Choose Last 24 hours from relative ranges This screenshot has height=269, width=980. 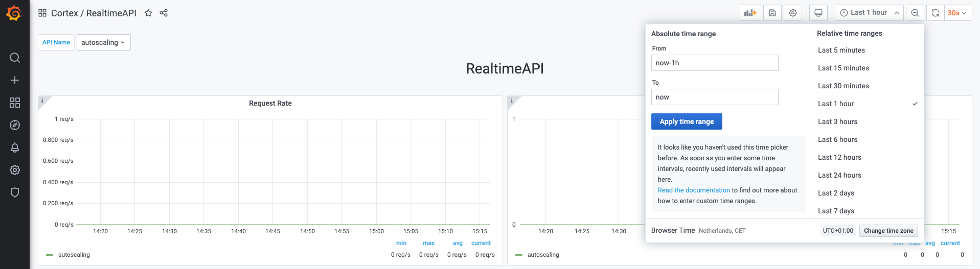tap(839, 175)
